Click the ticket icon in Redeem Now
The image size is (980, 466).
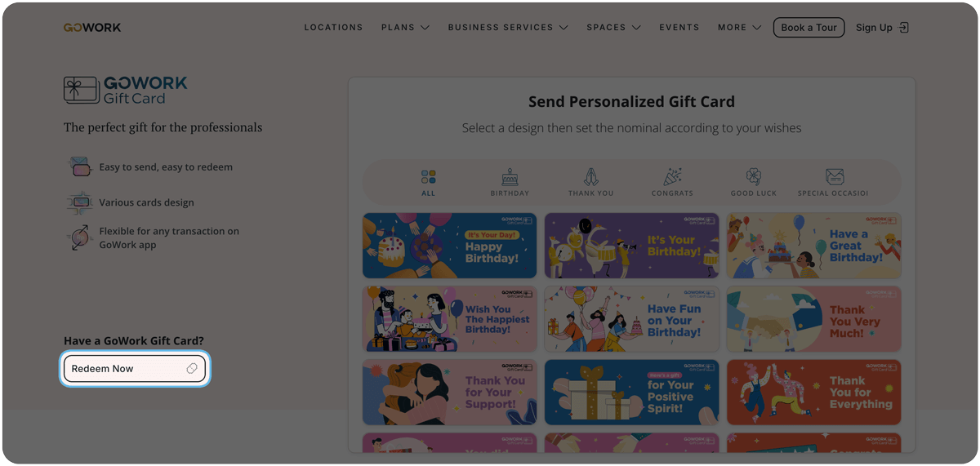click(192, 369)
